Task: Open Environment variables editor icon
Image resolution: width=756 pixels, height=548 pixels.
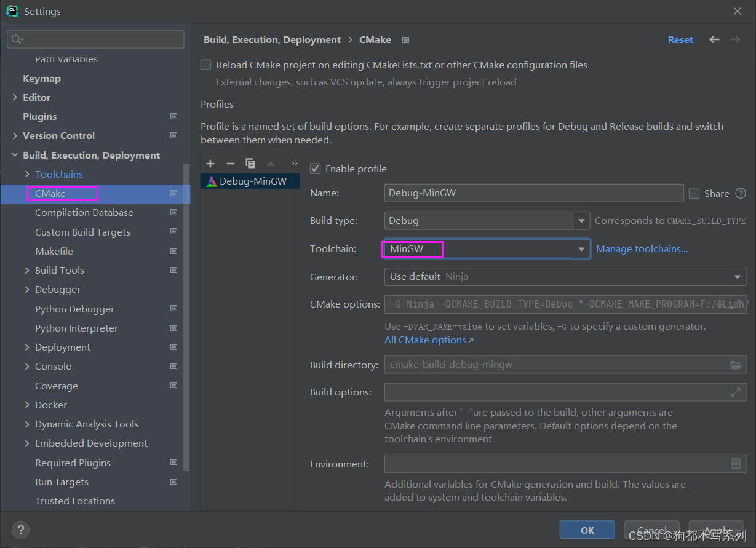Action: [x=735, y=464]
